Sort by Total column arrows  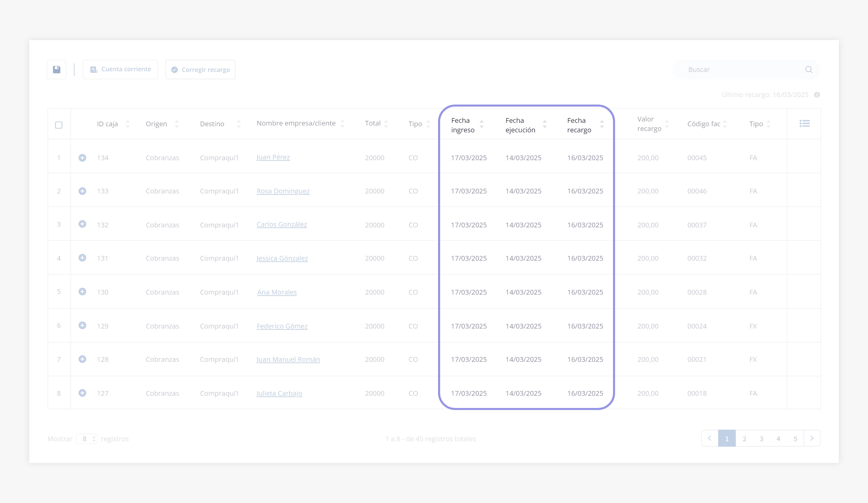[x=386, y=124]
